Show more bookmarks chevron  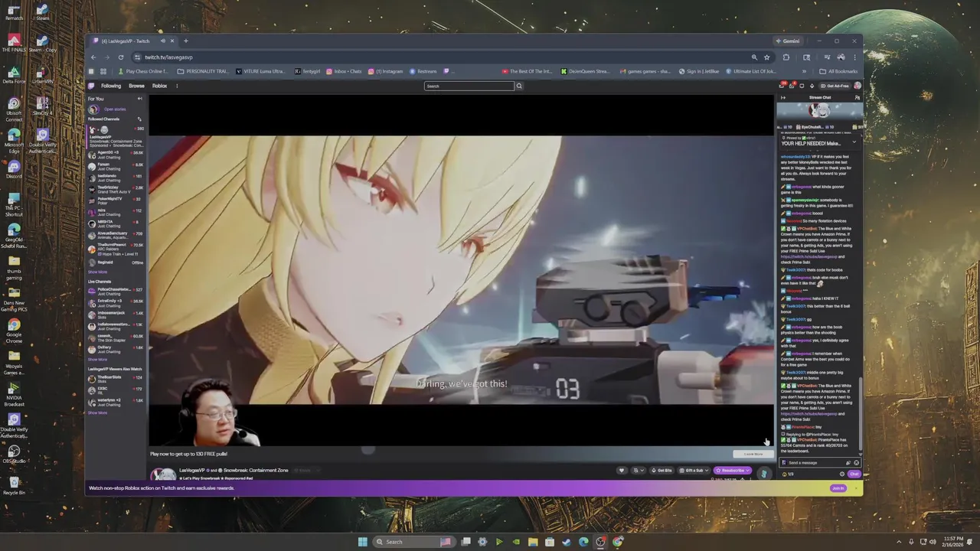804,71
